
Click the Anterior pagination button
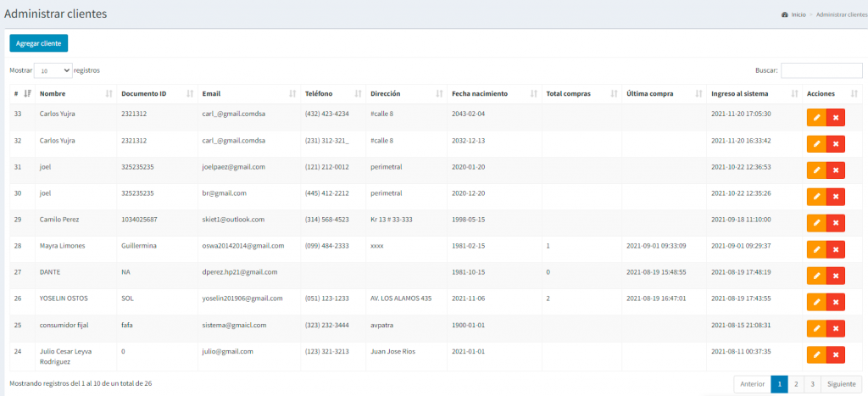pyautogui.click(x=752, y=384)
